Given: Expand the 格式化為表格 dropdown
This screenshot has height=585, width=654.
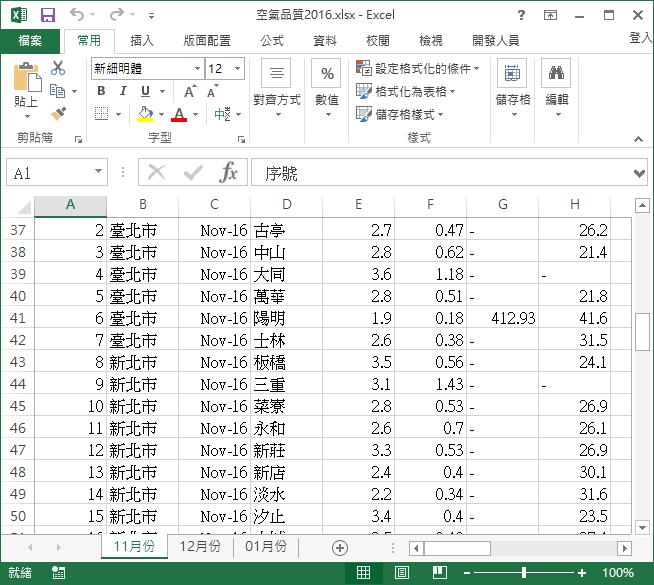Looking at the screenshot, I should [453, 91].
